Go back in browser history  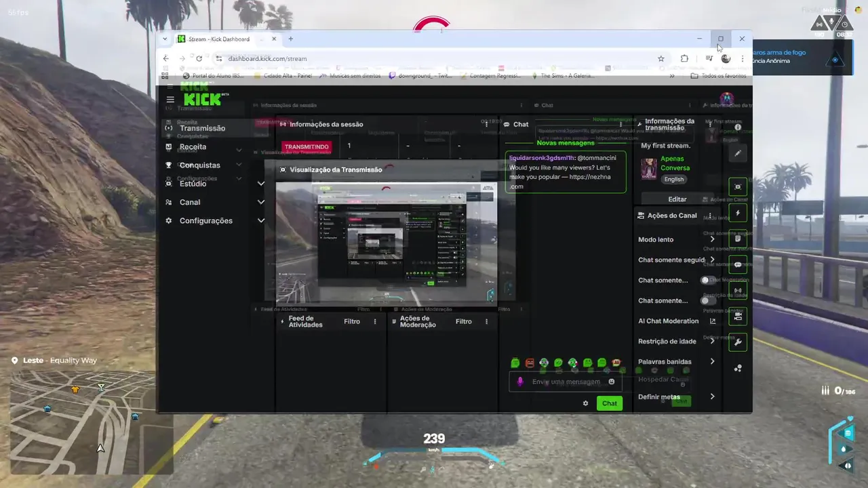coord(166,58)
